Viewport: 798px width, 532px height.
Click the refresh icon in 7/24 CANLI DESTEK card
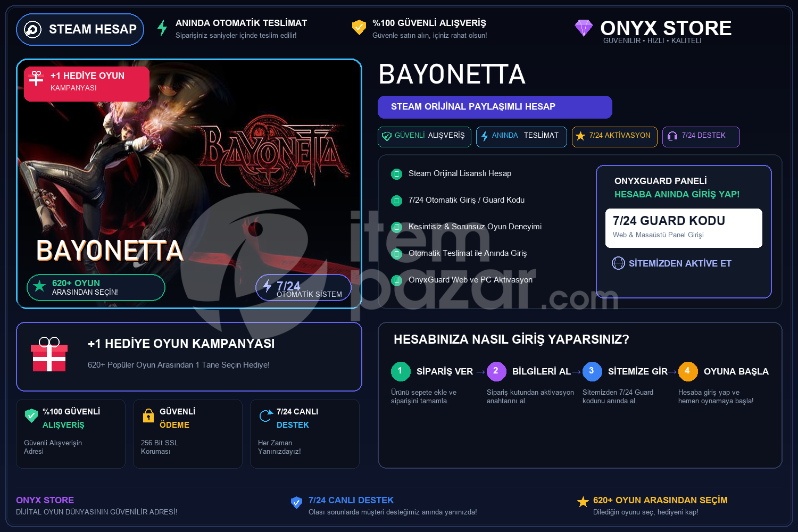265,415
